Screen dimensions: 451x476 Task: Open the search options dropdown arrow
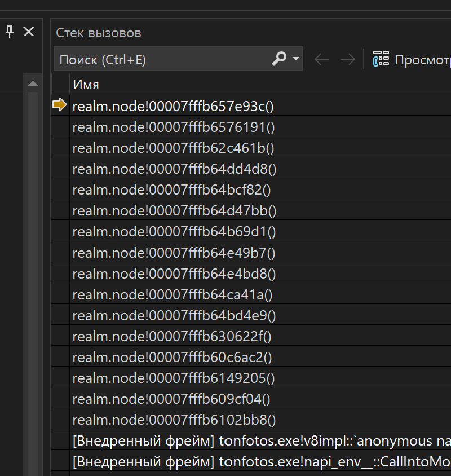tap(296, 59)
